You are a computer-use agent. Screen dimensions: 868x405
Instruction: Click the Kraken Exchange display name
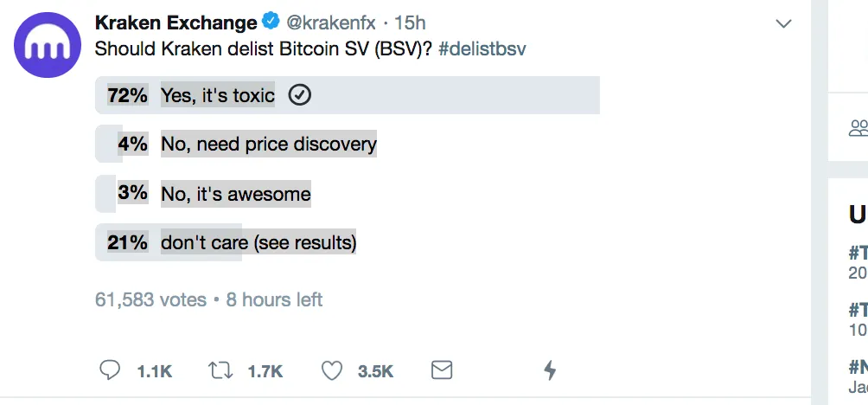pyautogui.click(x=176, y=22)
